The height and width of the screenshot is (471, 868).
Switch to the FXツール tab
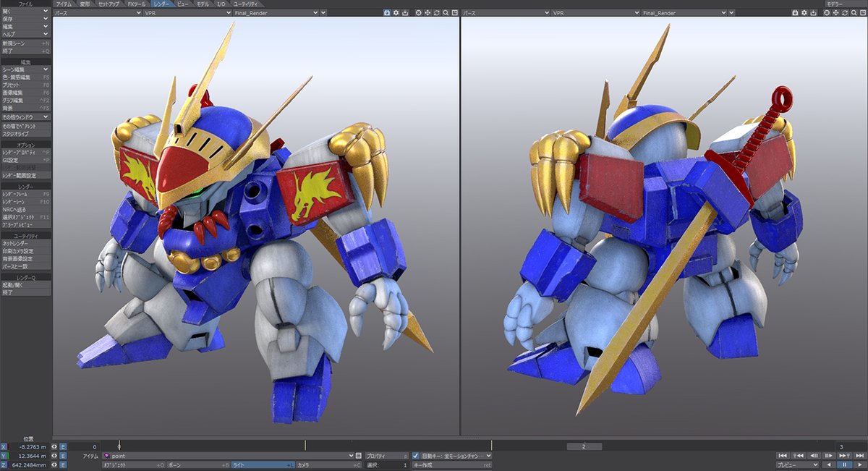click(x=136, y=4)
